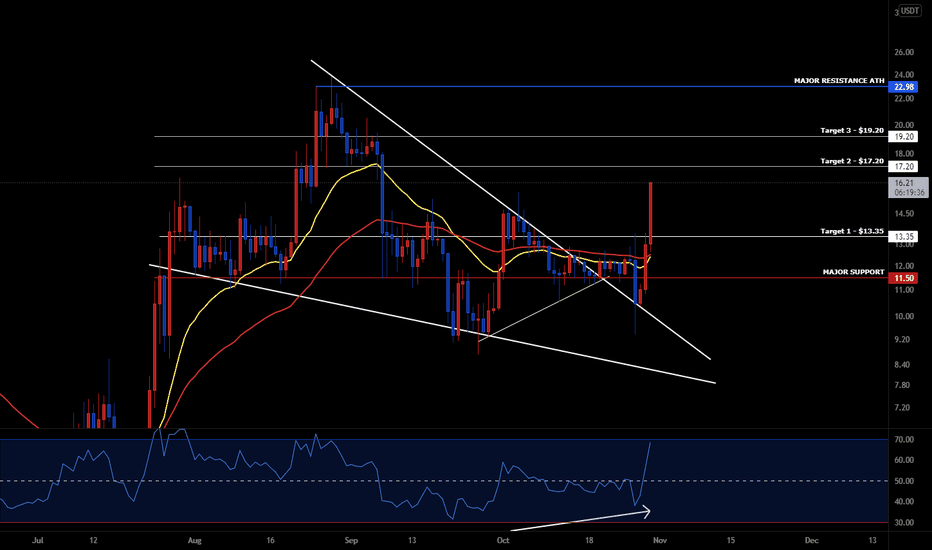Screen dimensions: 932x550
Task: Click the MAJOR RESISTANCE ATH annotation
Action: 839,80
